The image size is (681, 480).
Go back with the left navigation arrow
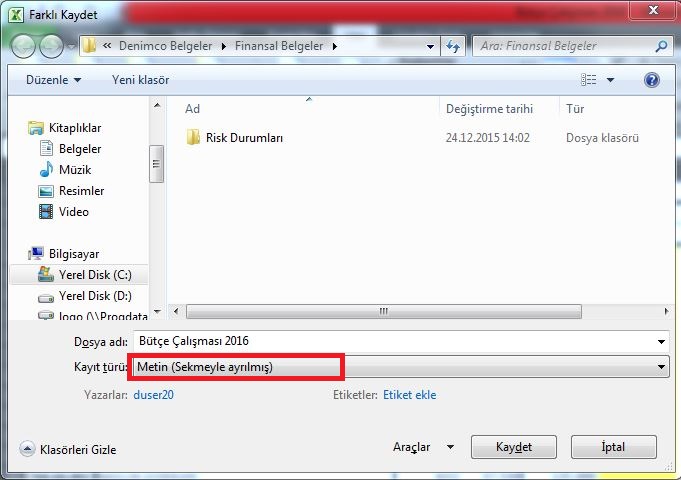[x=23, y=46]
